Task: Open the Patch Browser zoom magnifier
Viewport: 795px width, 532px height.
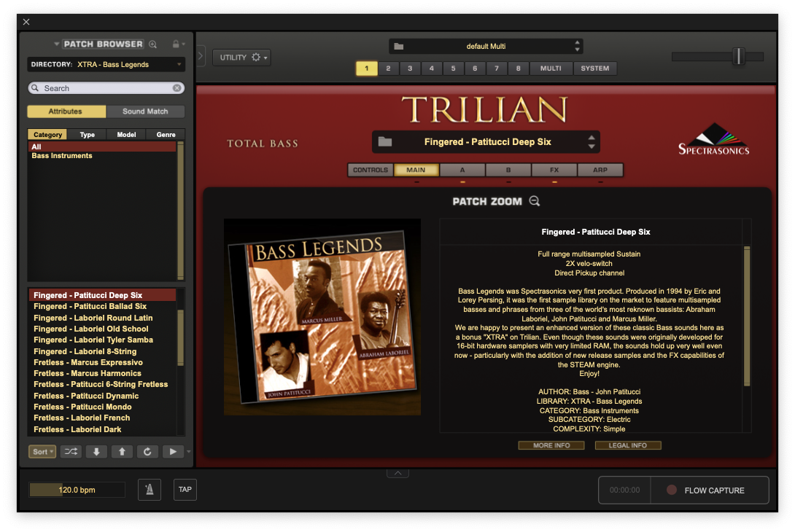Action: click(152, 44)
